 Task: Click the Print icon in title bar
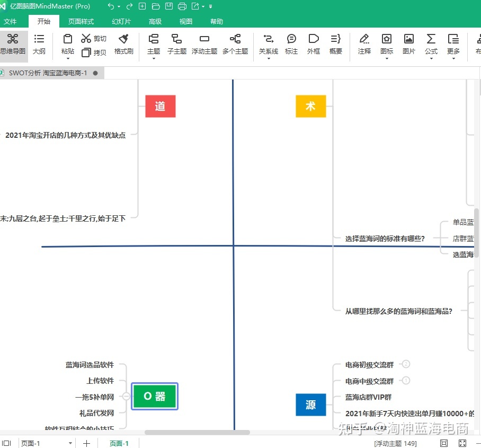(182, 6)
